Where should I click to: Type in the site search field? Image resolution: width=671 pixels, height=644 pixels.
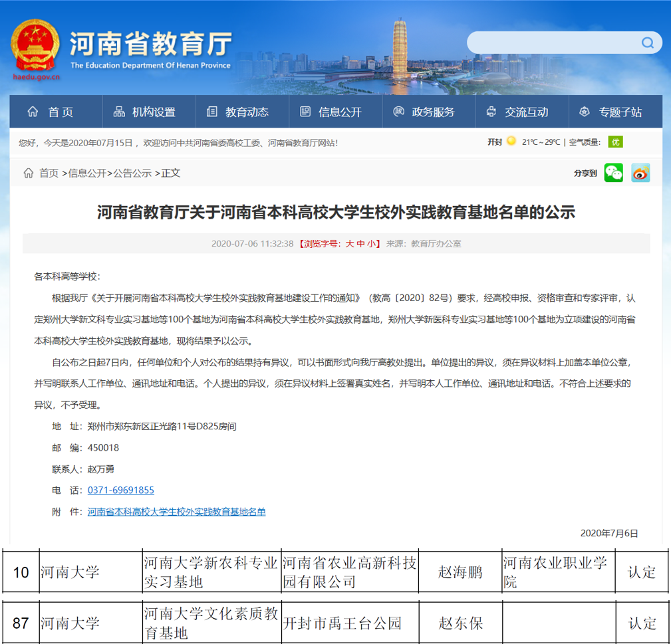[x=552, y=43]
